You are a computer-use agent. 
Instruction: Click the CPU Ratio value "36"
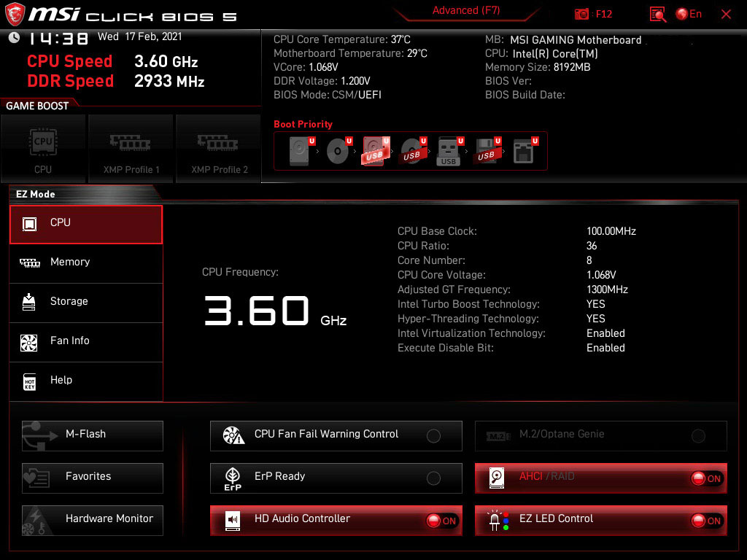tap(592, 246)
